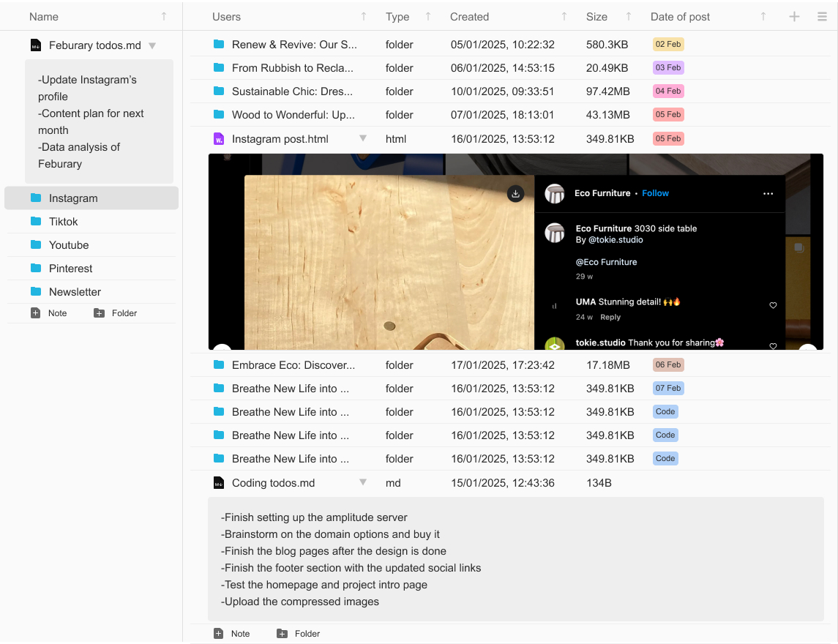This screenshot has width=838, height=644.
Task: Click the Users column header
Action: click(x=226, y=17)
